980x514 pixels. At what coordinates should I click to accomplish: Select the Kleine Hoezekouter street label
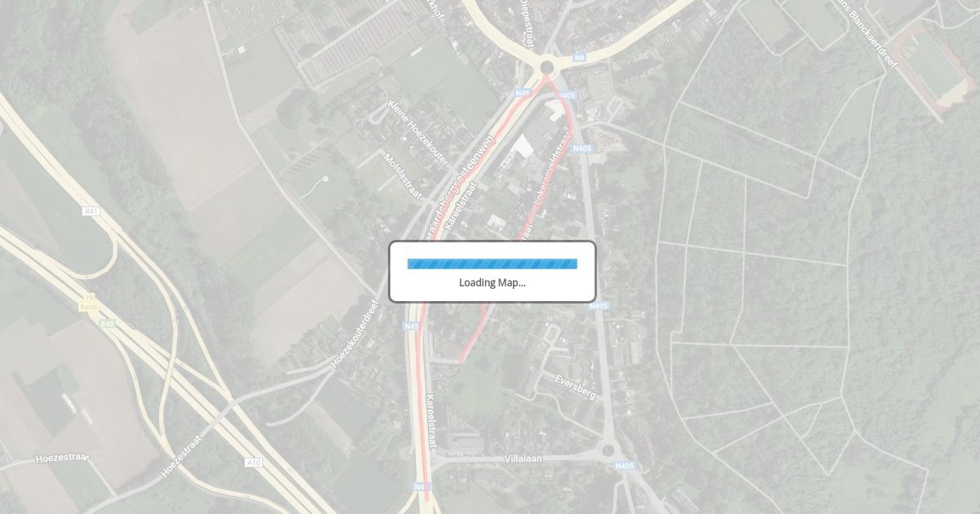click(x=418, y=134)
